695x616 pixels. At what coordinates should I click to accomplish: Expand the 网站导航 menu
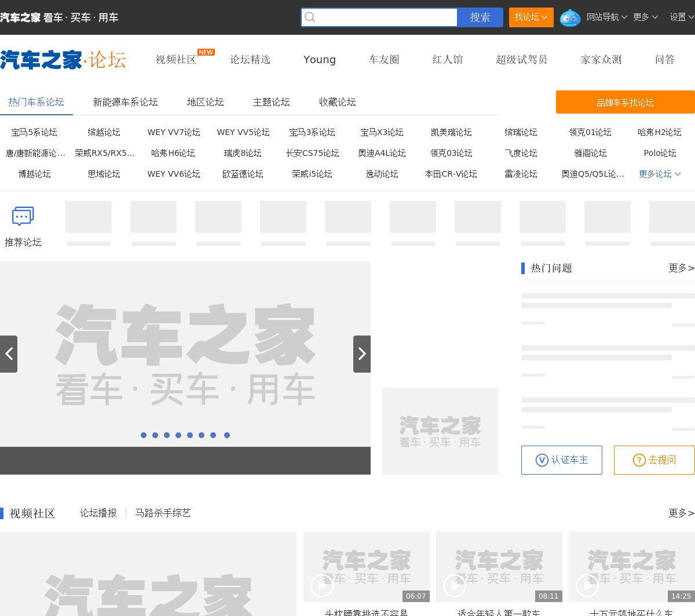coord(606,17)
